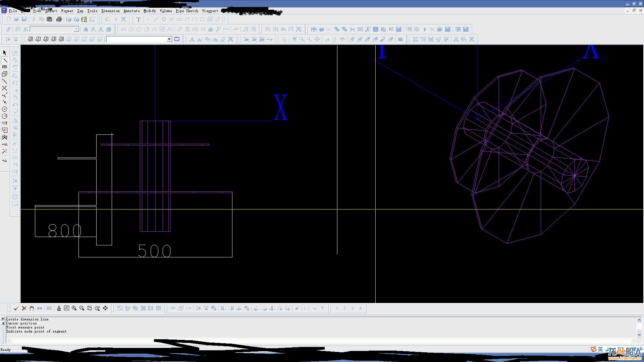The width and height of the screenshot is (644, 362).
Task: Open the Annotate menu
Action: [x=131, y=11]
